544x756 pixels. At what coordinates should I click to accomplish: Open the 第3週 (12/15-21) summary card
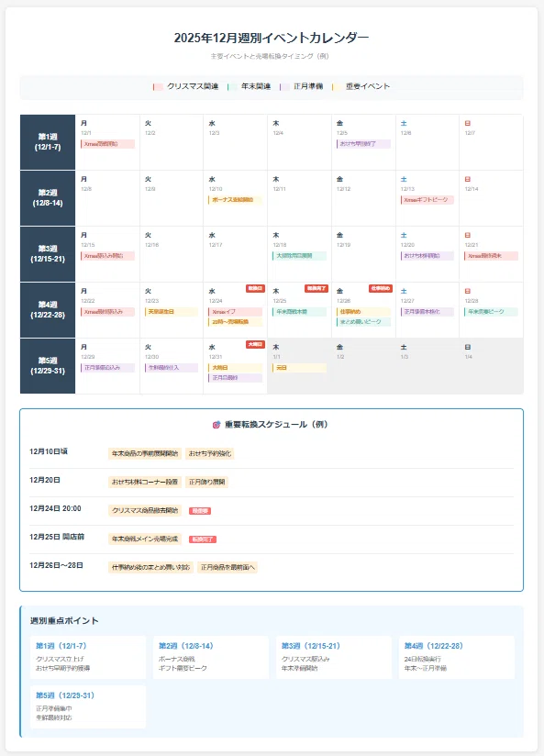334,657
